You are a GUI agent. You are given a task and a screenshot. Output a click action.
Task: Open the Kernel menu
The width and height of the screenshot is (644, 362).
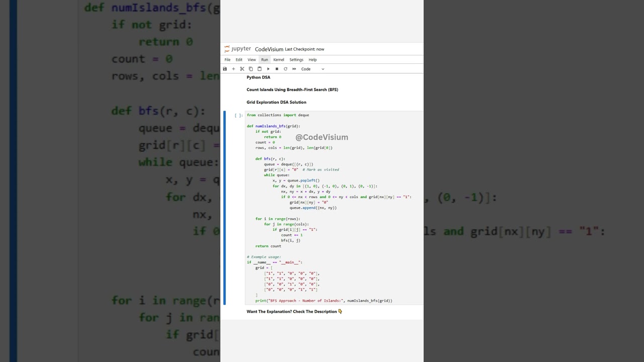point(279,60)
